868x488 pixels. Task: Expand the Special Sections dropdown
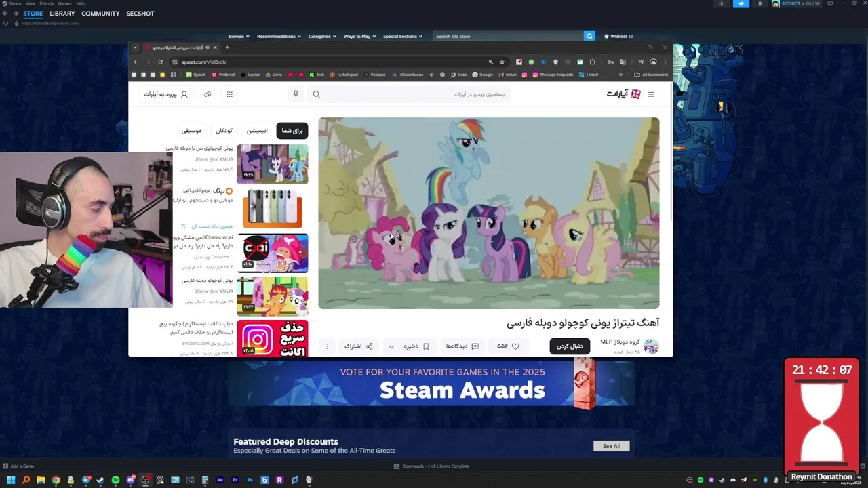pyautogui.click(x=403, y=36)
